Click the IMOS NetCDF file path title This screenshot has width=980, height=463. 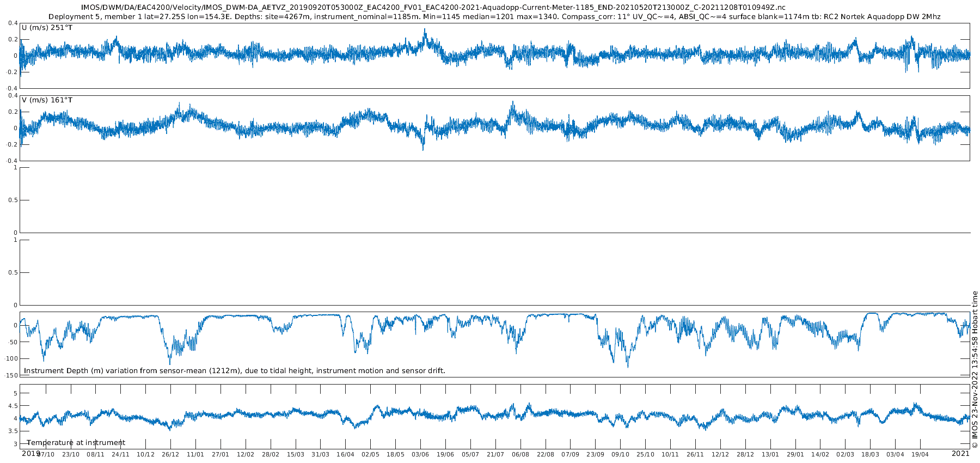433,8
